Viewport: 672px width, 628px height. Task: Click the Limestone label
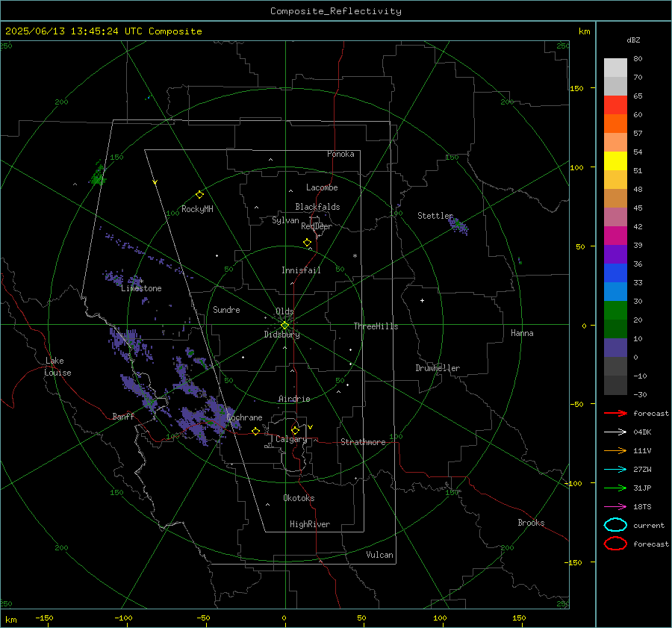(x=141, y=288)
